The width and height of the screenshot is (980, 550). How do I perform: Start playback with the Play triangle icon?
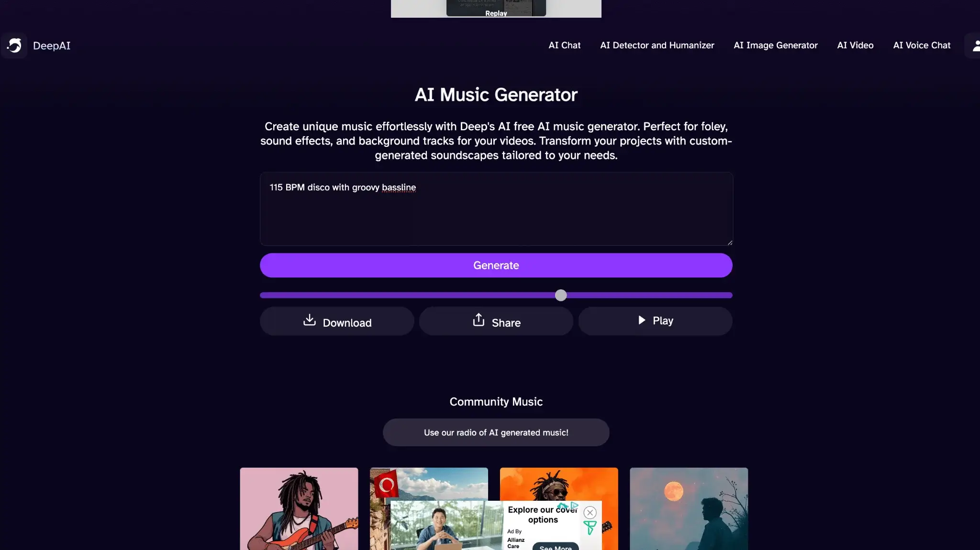click(642, 320)
